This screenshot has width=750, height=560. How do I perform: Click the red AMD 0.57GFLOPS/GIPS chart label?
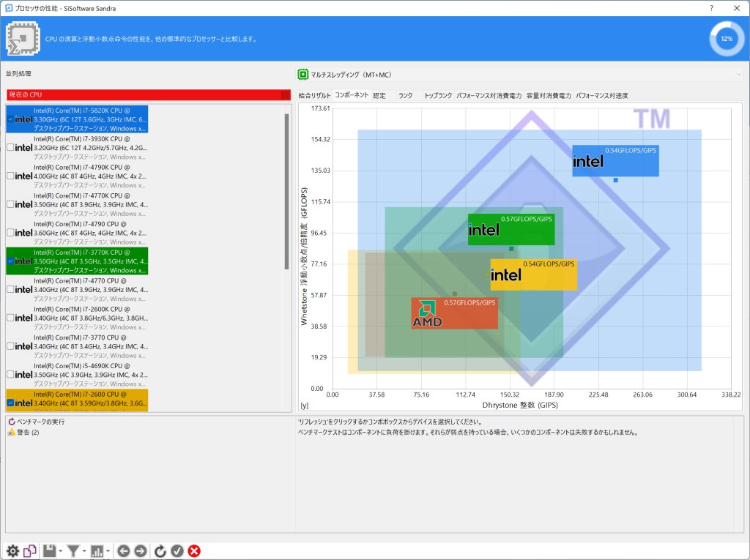(x=454, y=313)
